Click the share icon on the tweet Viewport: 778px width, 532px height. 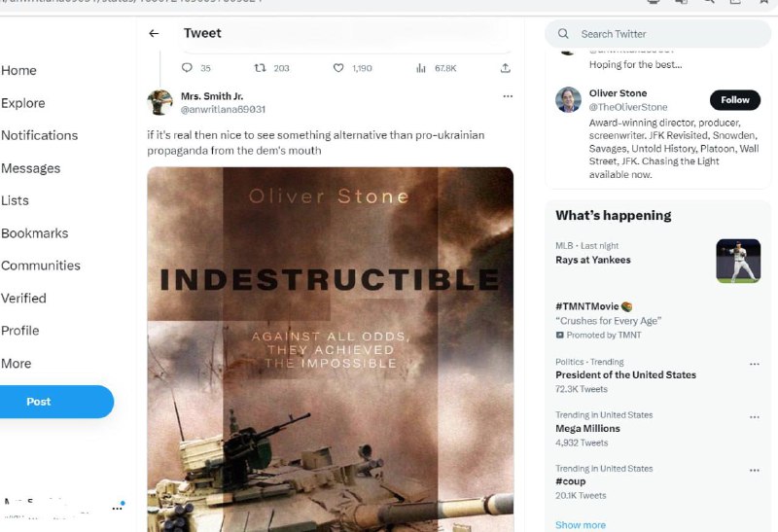(506, 68)
